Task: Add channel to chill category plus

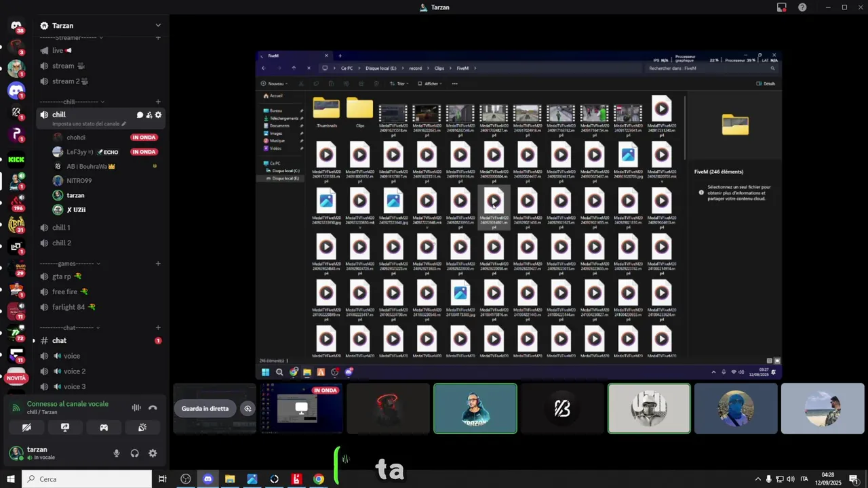Action: (158, 102)
